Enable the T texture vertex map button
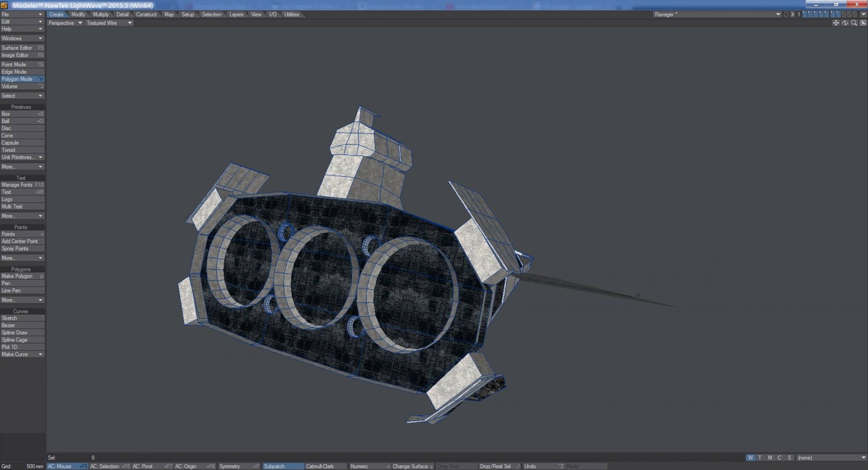 click(x=759, y=458)
